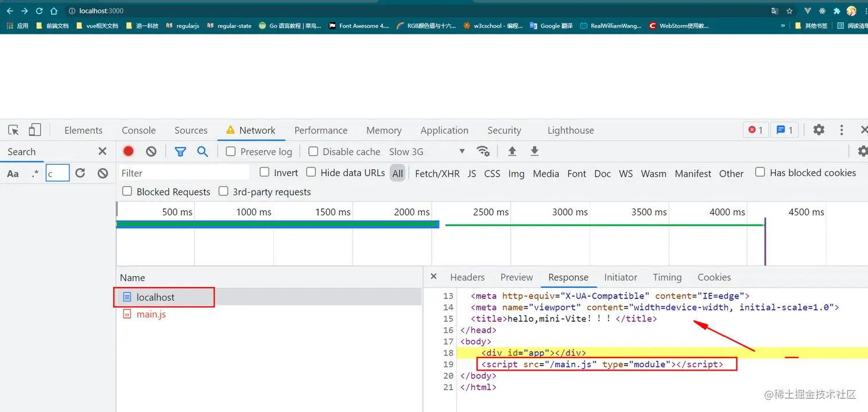The image size is (868, 412).
Task: Bookmark this page with the star
Action: pos(789,11)
